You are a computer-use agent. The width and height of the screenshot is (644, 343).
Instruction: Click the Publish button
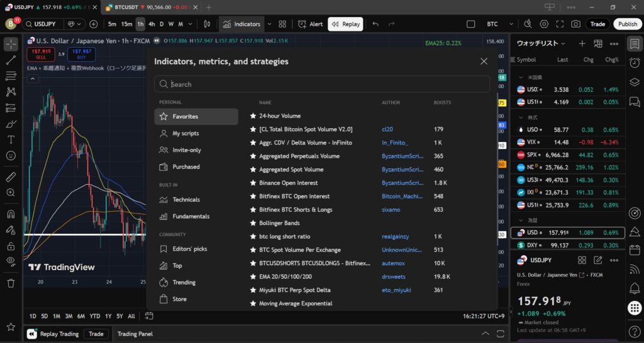tap(627, 24)
